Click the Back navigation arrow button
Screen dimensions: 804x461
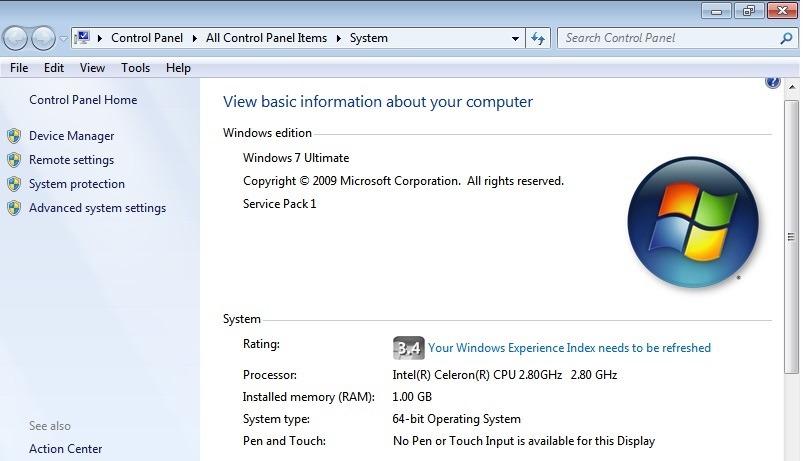[15, 38]
